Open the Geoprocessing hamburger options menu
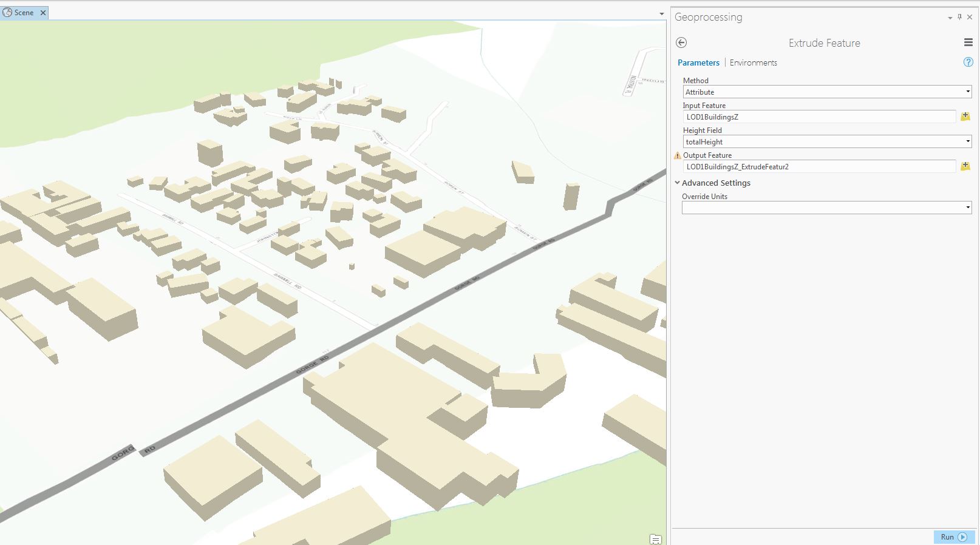The height and width of the screenshot is (545, 980). 968,42
